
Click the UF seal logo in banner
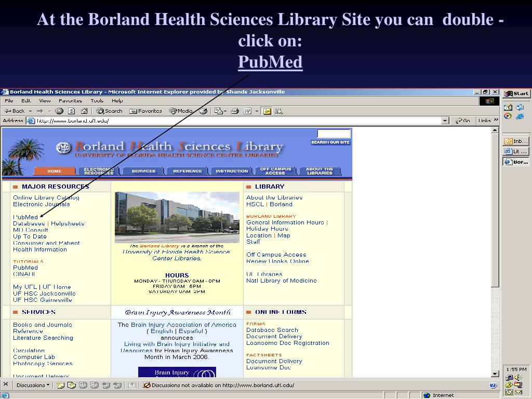coord(64,148)
